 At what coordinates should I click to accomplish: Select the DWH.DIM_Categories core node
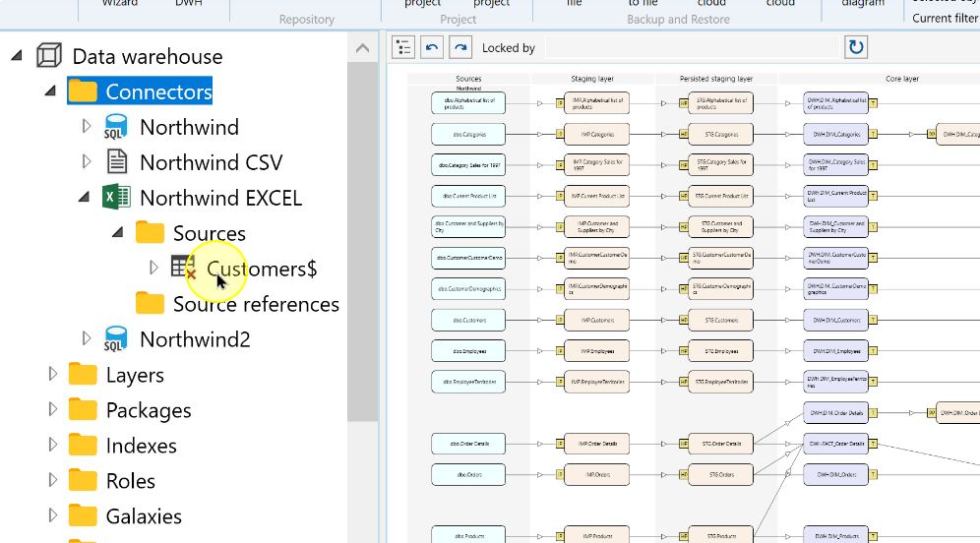[x=836, y=135]
